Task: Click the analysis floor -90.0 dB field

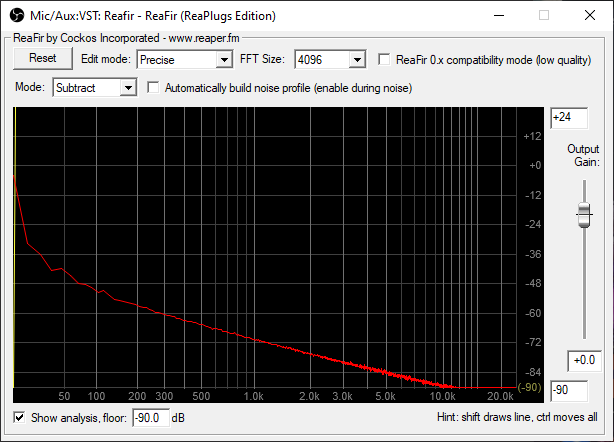Action: (x=151, y=418)
